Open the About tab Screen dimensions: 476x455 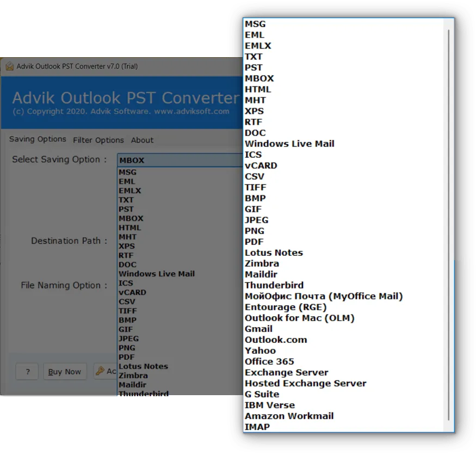tap(142, 140)
